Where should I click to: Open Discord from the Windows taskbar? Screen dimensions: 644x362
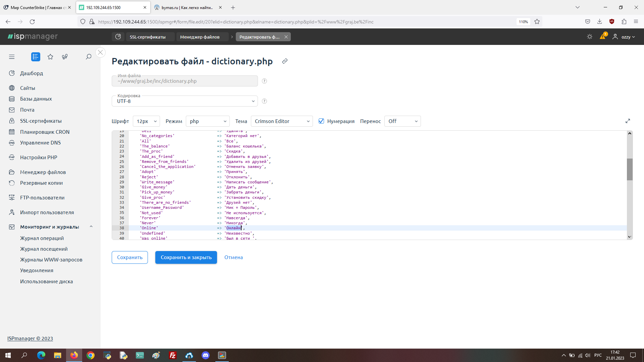(206, 355)
